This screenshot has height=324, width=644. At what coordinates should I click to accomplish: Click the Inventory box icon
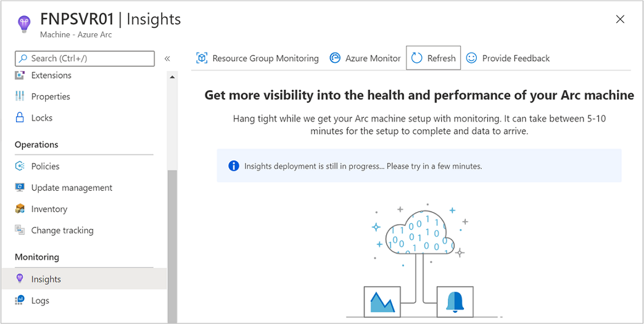20,209
